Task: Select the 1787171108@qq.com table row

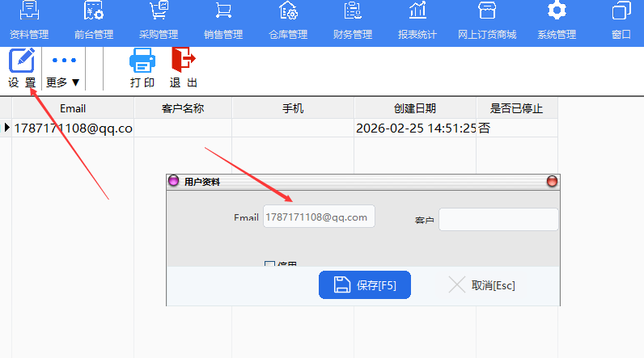Action: (x=73, y=128)
